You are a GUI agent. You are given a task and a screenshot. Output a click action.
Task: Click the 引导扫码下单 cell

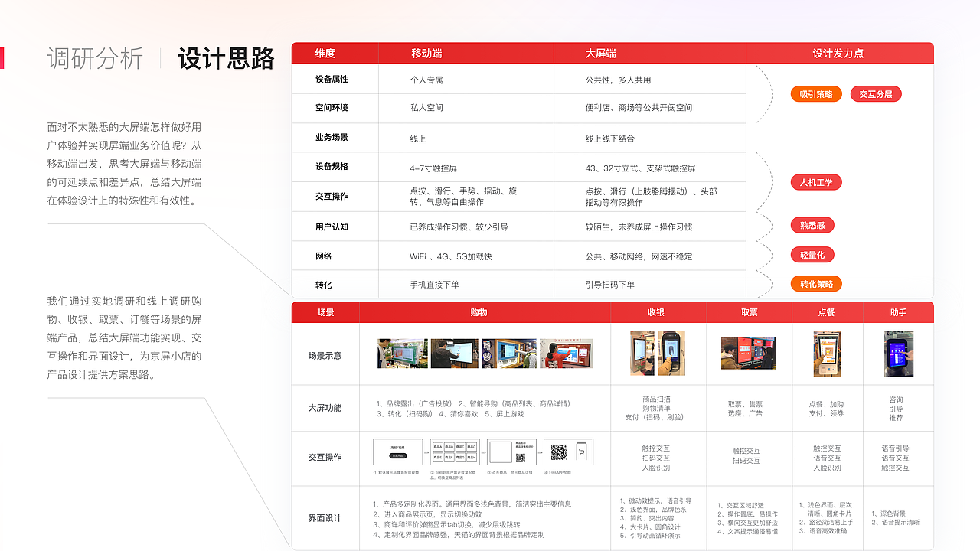pos(609,285)
